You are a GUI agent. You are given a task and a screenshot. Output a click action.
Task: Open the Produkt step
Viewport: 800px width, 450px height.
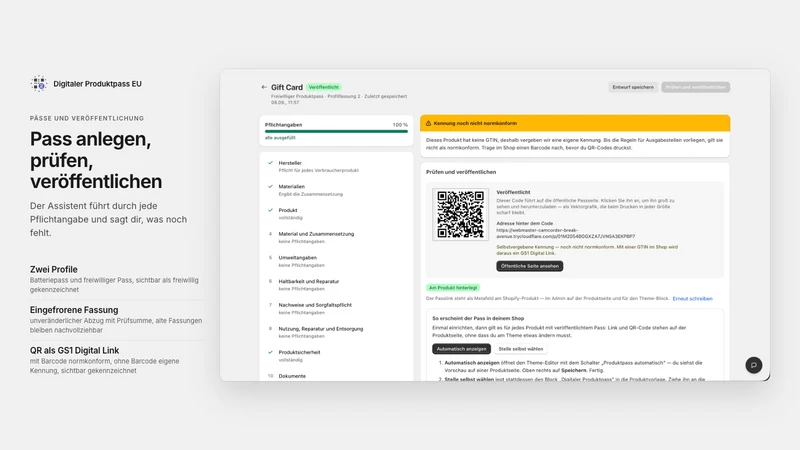click(336, 213)
